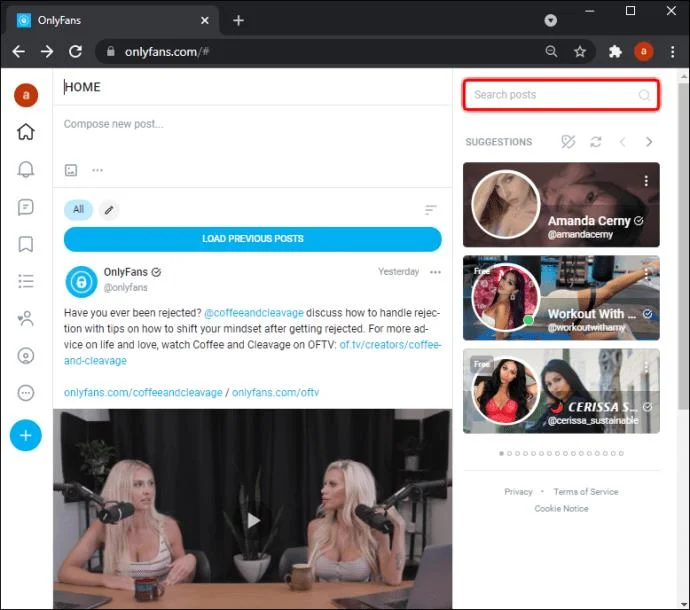Open the Home icon in sidebar

[26, 132]
